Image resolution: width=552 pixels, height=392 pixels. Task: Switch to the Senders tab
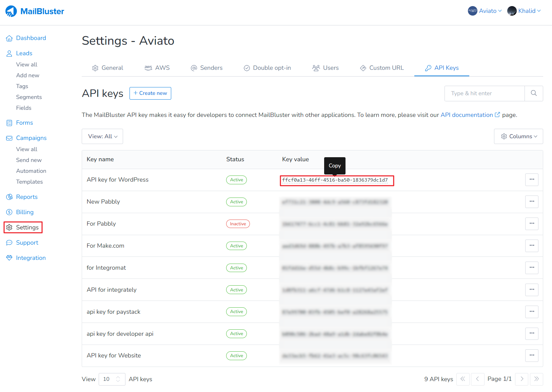(206, 68)
